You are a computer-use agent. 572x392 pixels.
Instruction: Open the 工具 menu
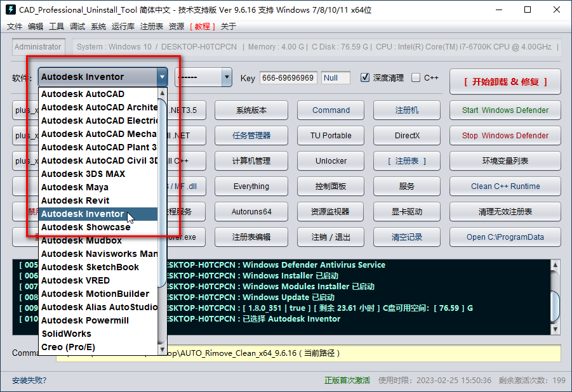point(57,26)
